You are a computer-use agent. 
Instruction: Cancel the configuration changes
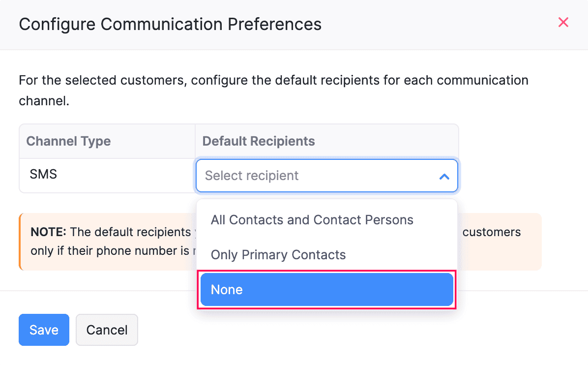pyautogui.click(x=107, y=330)
